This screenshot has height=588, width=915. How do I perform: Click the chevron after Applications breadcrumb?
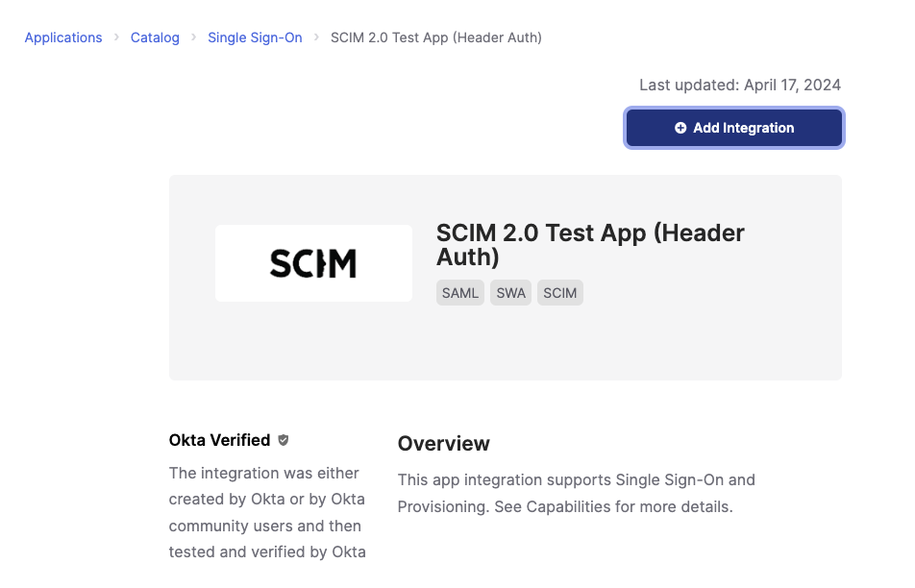[x=116, y=37]
